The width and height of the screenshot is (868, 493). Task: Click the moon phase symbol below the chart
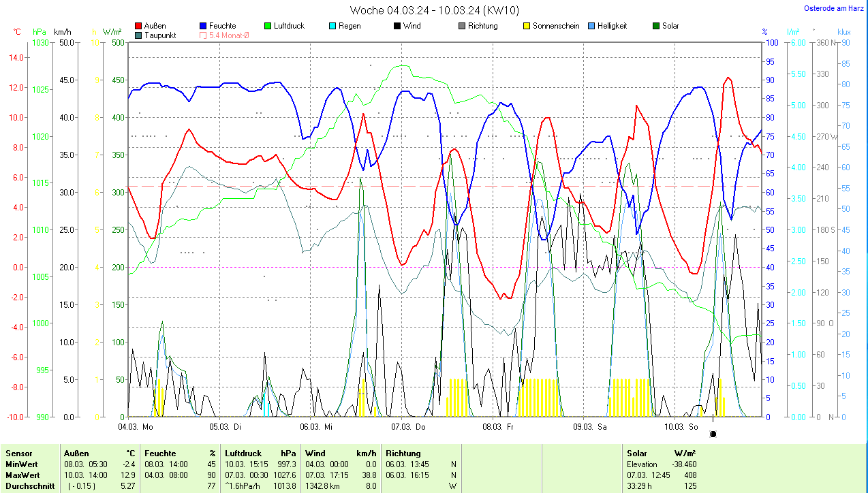(713, 434)
